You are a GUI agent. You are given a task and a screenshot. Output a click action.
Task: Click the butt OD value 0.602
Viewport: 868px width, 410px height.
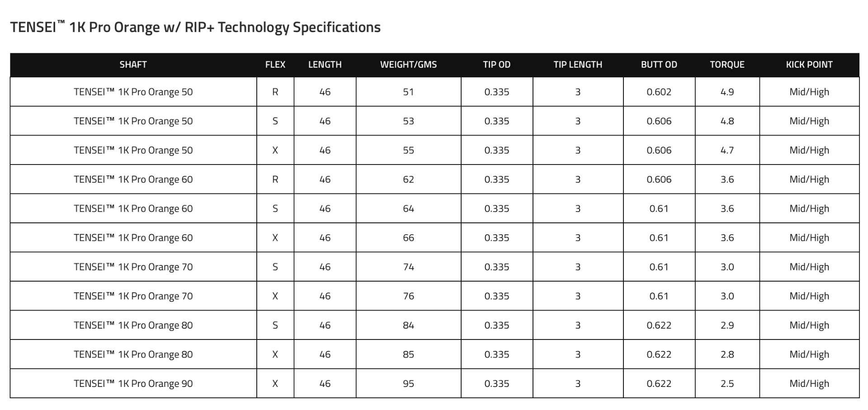[659, 92]
